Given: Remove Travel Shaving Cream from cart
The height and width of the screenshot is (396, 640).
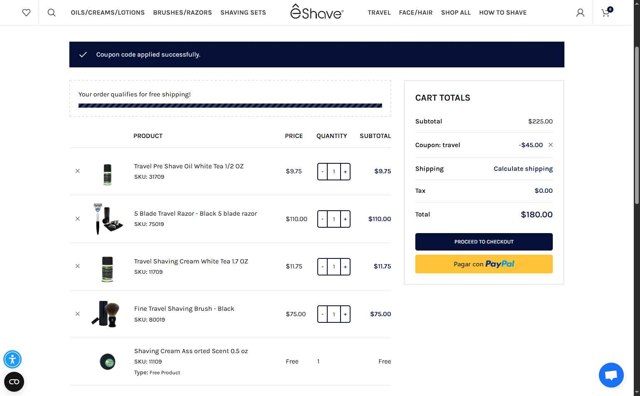Looking at the screenshot, I should click(78, 266).
